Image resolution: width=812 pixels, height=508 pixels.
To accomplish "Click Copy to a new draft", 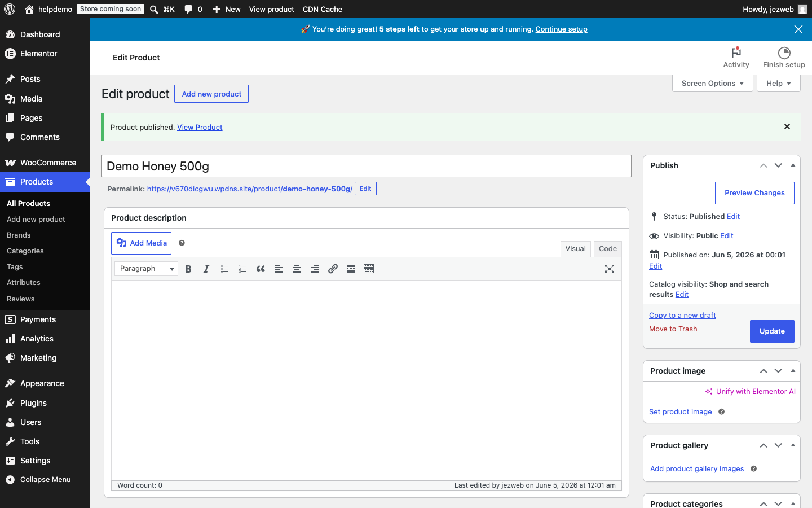I will click(682, 315).
